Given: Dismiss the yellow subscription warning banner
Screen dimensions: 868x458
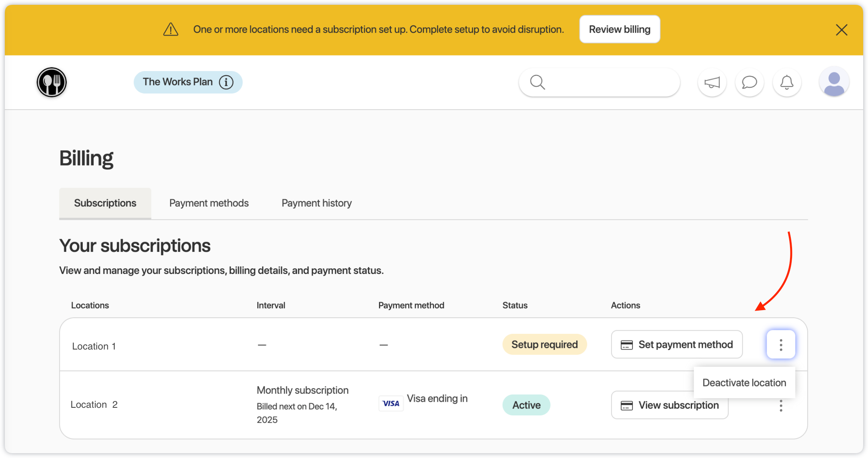Looking at the screenshot, I should [x=841, y=30].
